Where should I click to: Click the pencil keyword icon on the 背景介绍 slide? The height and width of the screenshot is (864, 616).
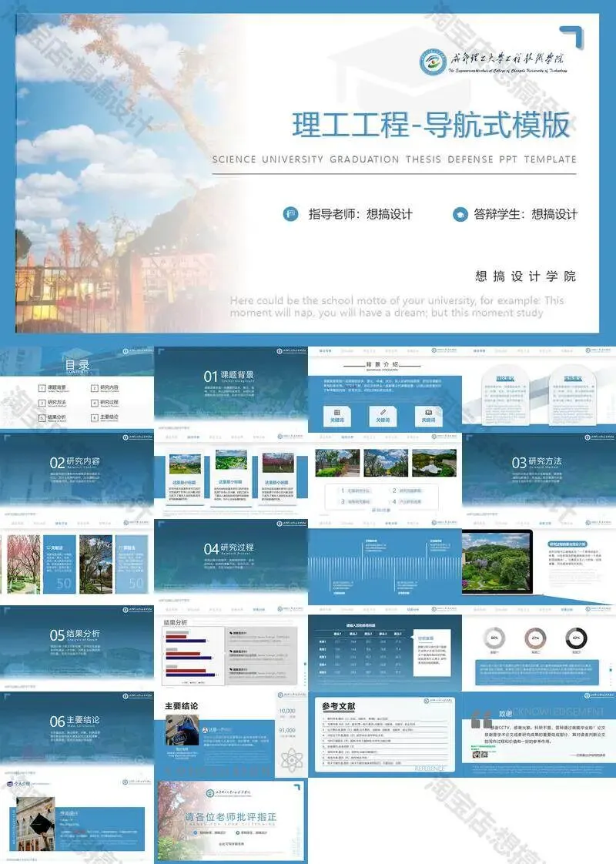pos(383,412)
